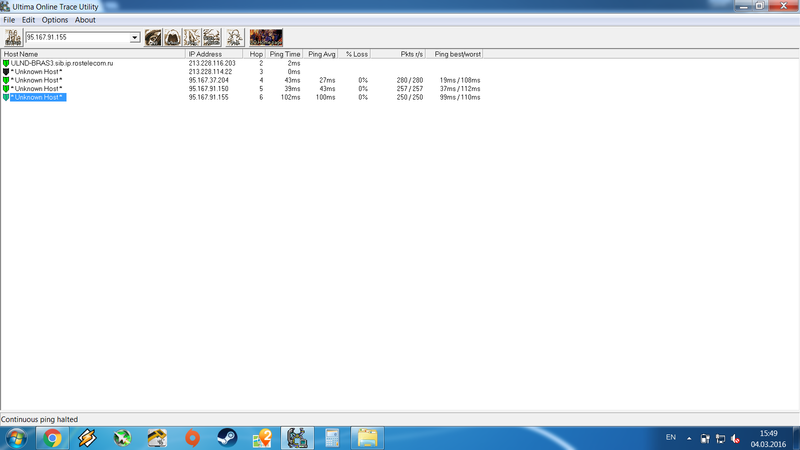Click IP address 95.167.91.155 in the list
The width and height of the screenshot is (800, 450).
coord(209,97)
